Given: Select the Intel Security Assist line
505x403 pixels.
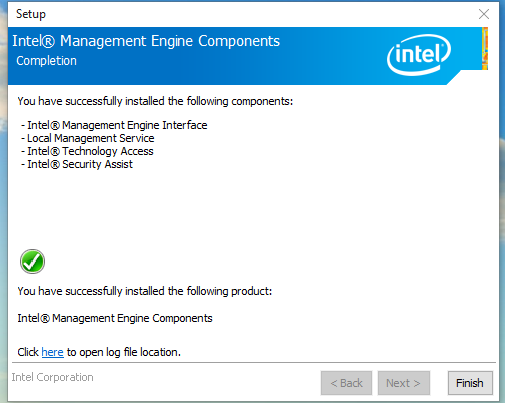Looking at the screenshot, I should pos(77,164).
